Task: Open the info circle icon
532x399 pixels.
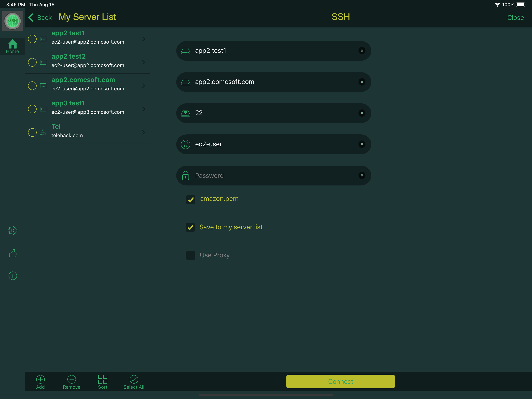Action: point(12,275)
